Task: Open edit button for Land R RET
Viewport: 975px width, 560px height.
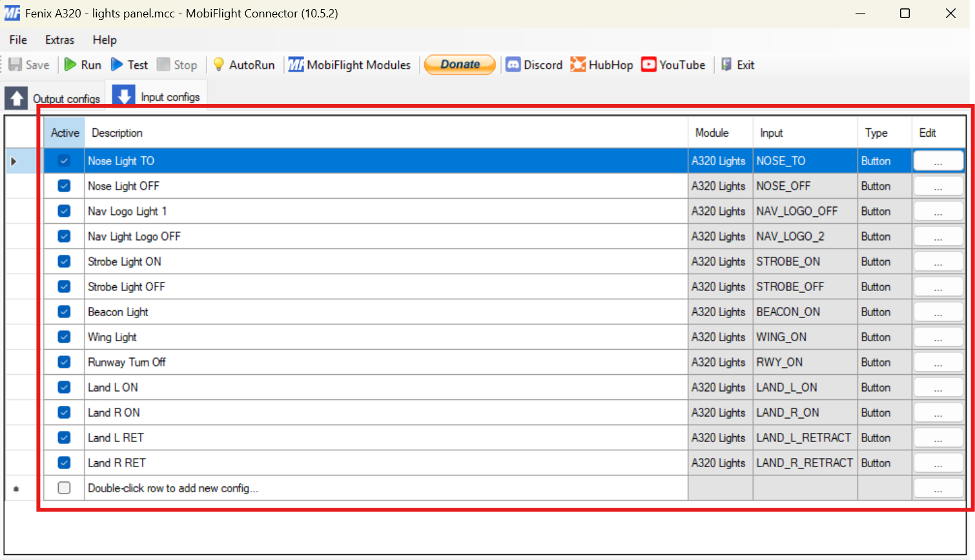Action: point(938,463)
